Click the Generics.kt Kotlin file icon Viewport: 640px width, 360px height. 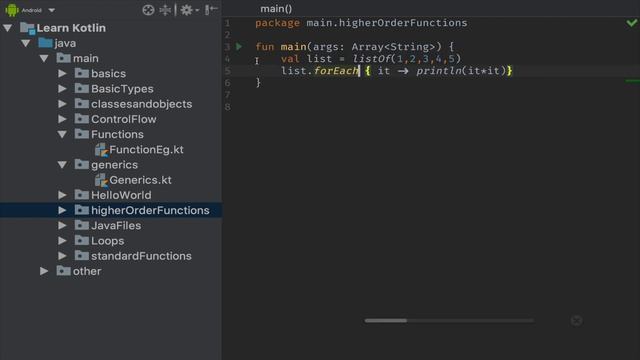tap(101, 180)
